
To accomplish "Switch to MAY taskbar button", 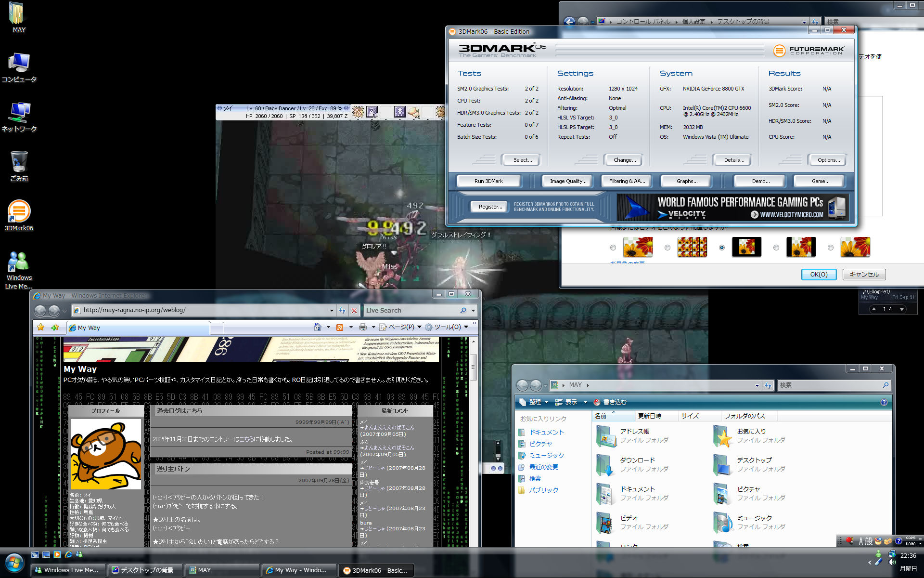I will (x=222, y=570).
